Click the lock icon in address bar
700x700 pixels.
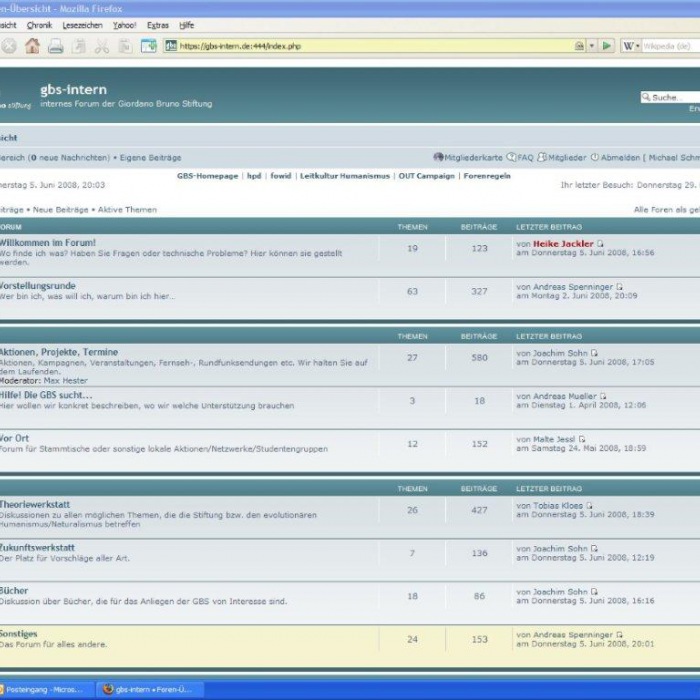pyautogui.click(x=579, y=46)
